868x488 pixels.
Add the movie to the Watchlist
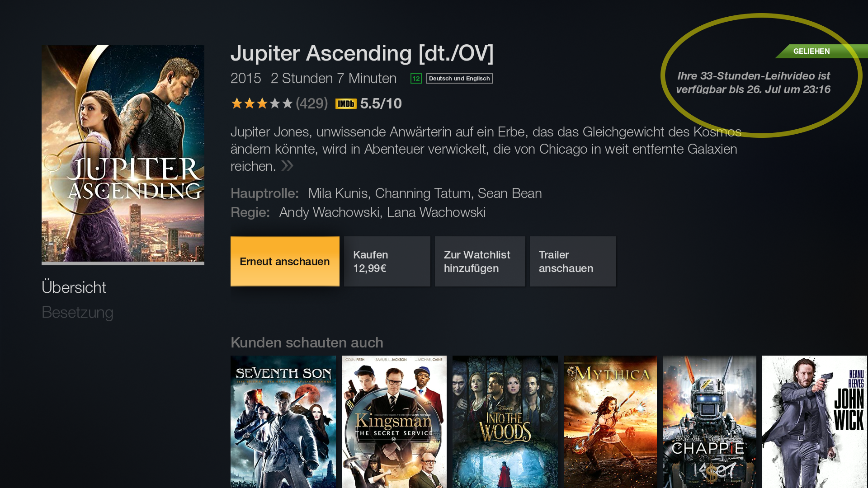480,261
